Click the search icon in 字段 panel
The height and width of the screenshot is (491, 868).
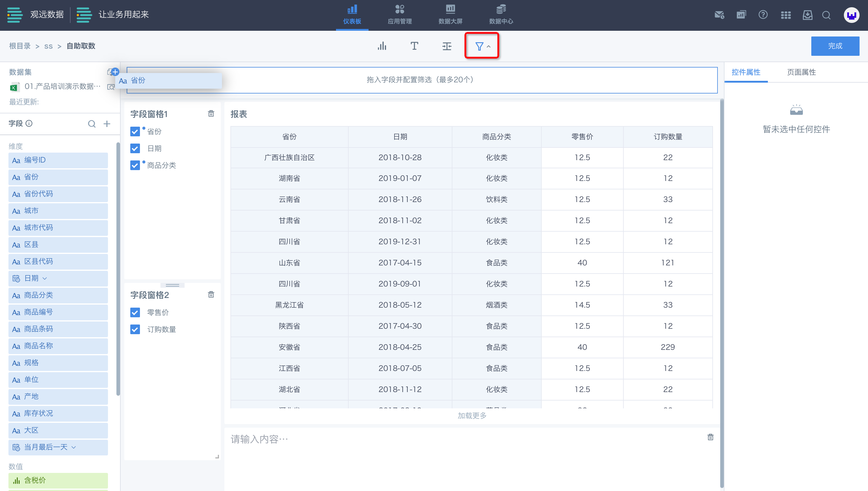(x=91, y=124)
